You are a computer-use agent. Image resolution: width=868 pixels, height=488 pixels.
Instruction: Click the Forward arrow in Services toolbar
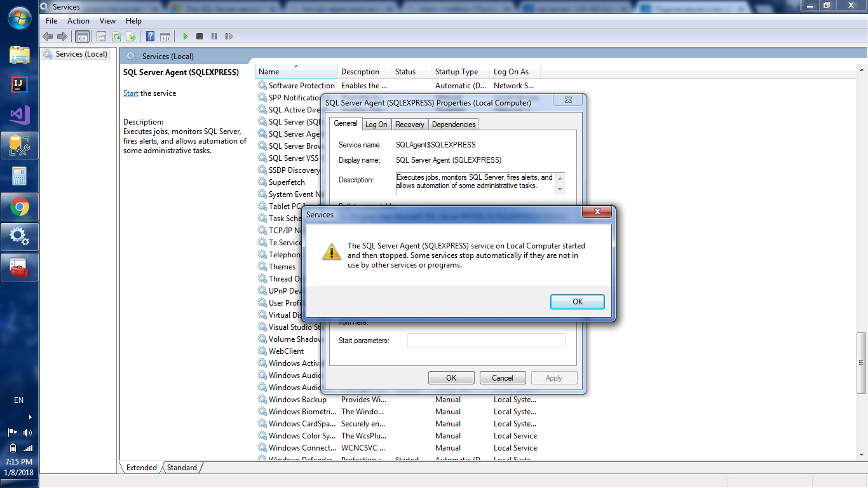(62, 37)
